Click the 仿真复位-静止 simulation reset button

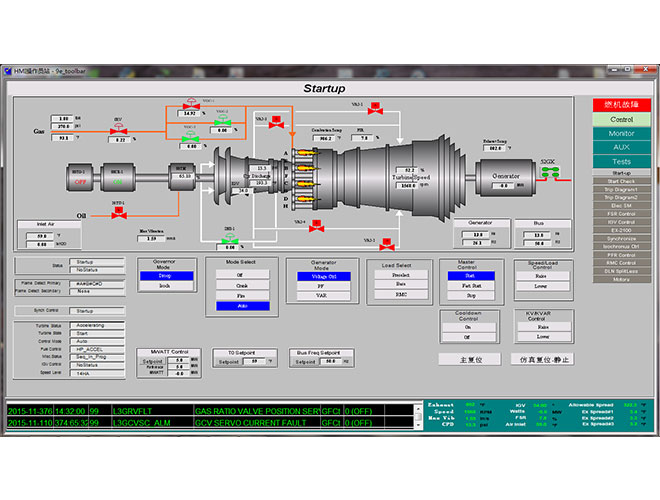pos(543,359)
